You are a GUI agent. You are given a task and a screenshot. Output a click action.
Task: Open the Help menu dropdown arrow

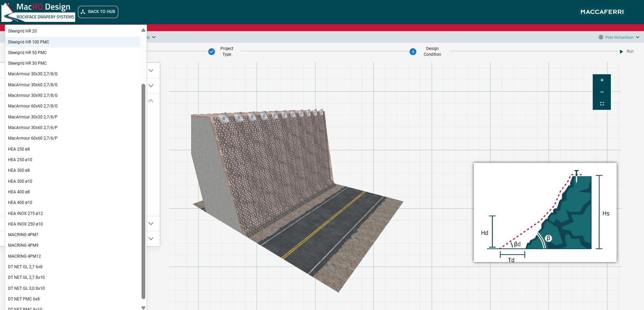tap(154, 37)
